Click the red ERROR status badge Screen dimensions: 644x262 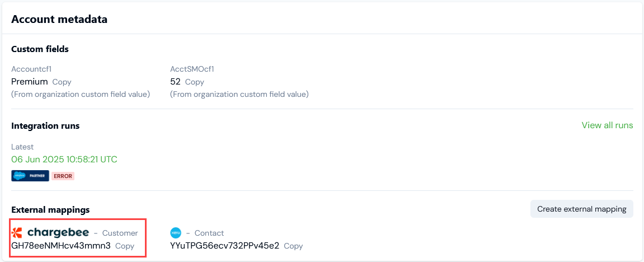(x=63, y=176)
